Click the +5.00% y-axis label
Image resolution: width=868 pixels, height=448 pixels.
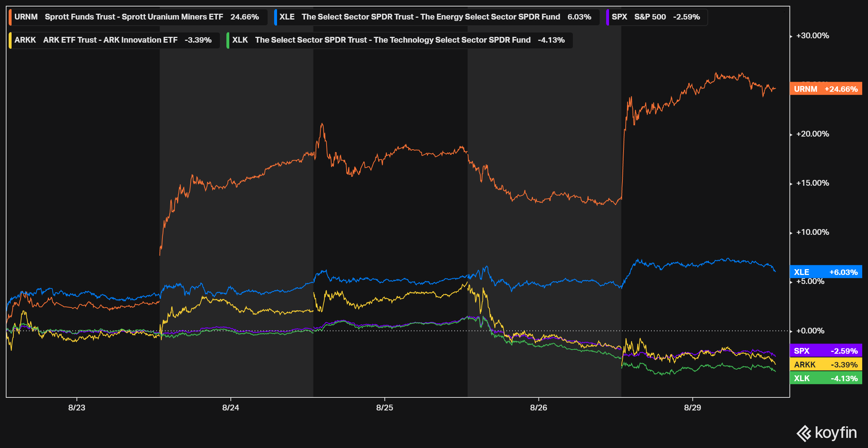click(x=810, y=281)
